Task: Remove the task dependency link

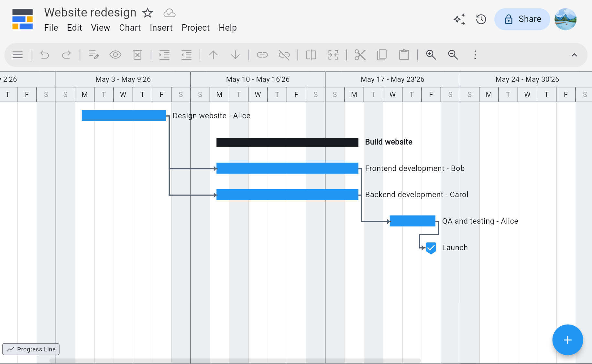Action: [x=284, y=55]
